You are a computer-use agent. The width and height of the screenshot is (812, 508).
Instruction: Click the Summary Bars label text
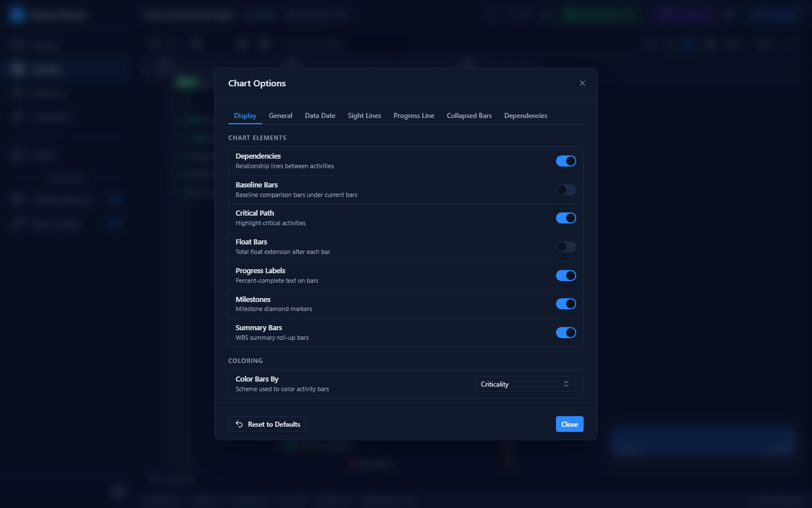(259, 327)
